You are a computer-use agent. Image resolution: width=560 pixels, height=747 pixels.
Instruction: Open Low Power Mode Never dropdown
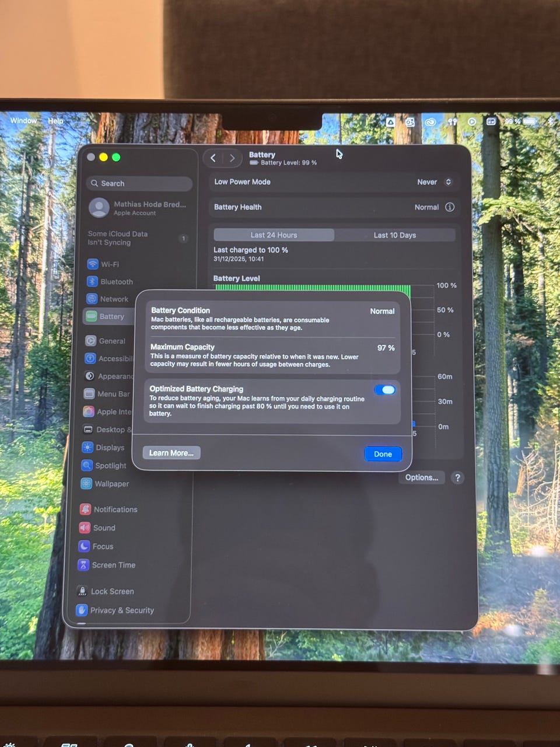click(435, 182)
